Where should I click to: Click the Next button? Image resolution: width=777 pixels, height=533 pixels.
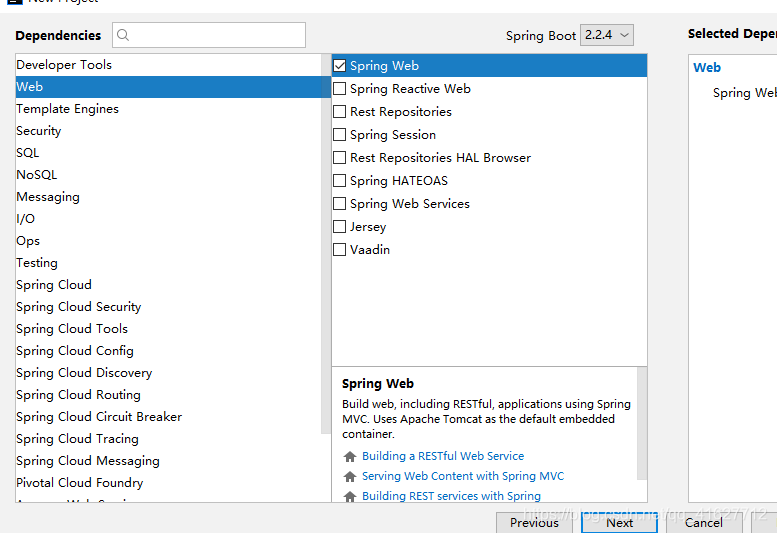pos(619,523)
